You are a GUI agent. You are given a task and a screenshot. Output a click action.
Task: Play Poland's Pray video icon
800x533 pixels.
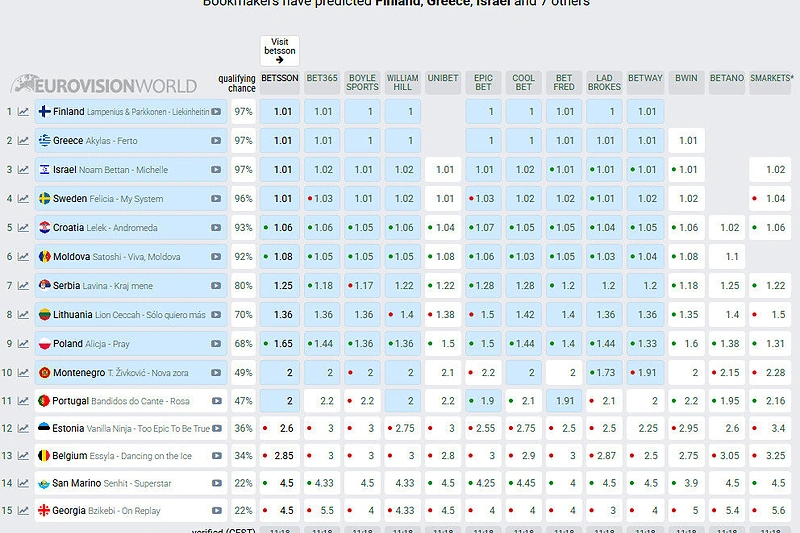pos(216,344)
